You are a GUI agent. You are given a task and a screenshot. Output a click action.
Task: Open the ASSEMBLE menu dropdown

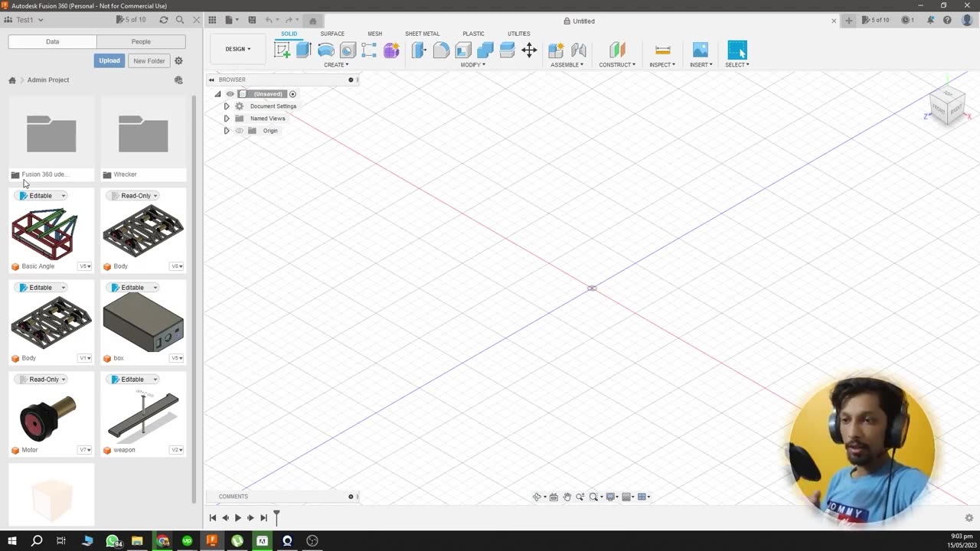[567, 65]
